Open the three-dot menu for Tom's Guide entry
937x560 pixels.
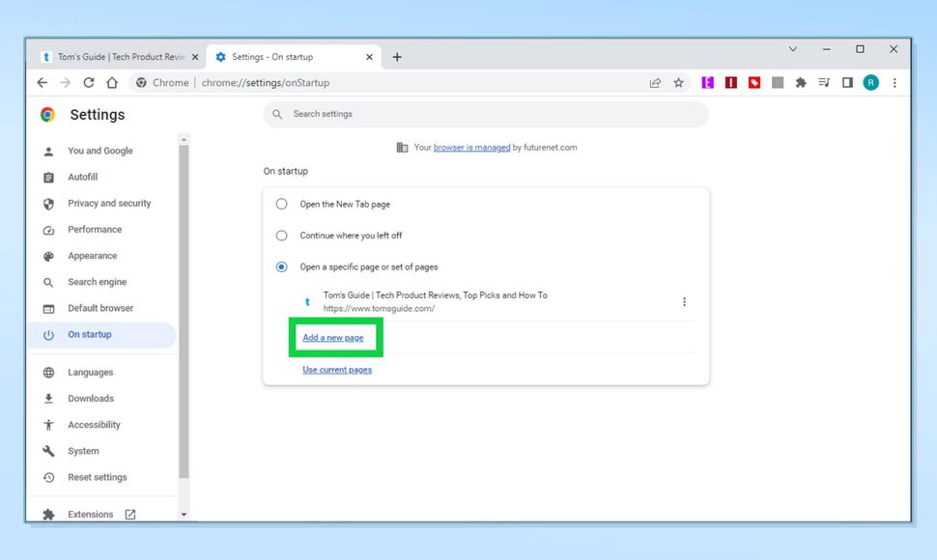coord(685,301)
